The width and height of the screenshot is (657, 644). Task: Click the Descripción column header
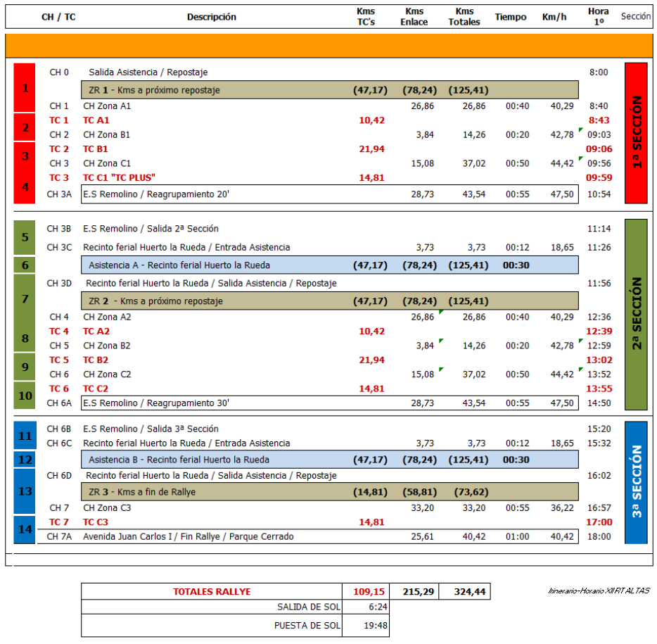tap(212, 17)
